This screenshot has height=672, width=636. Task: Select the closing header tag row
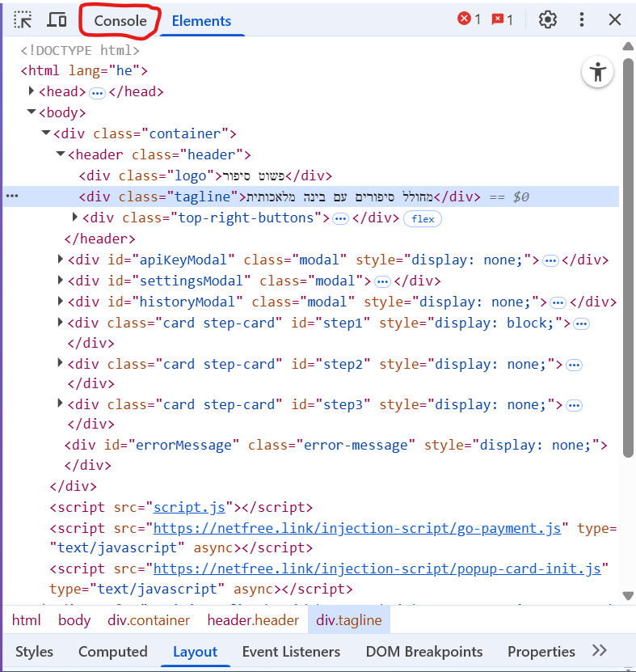click(x=99, y=239)
